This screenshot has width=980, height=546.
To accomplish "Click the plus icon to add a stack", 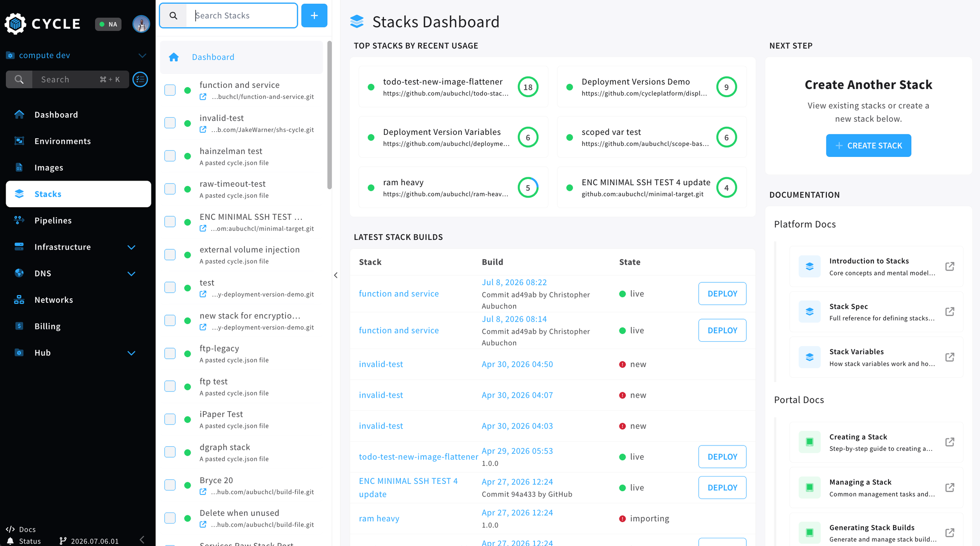I will coord(314,16).
